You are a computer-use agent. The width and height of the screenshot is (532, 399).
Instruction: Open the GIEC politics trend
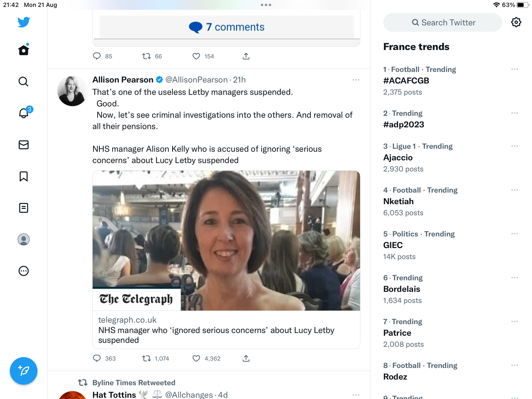(x=419, y=245)
